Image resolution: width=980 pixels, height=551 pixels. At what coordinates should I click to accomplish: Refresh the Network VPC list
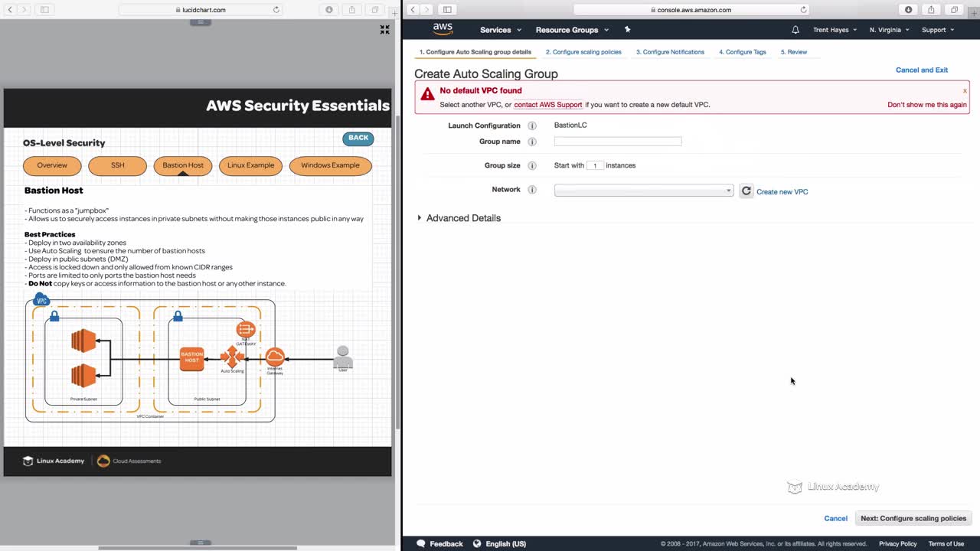tap(746, 191)
